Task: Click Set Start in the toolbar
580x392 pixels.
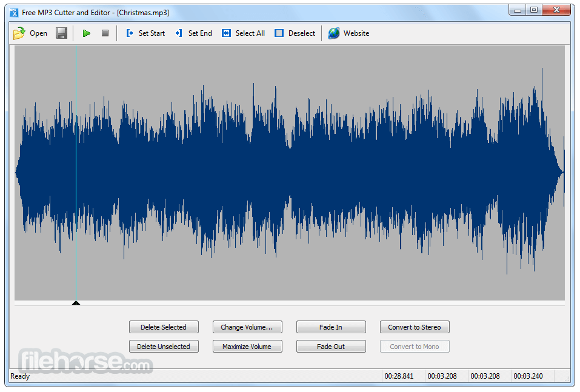Action: [145, 33]
